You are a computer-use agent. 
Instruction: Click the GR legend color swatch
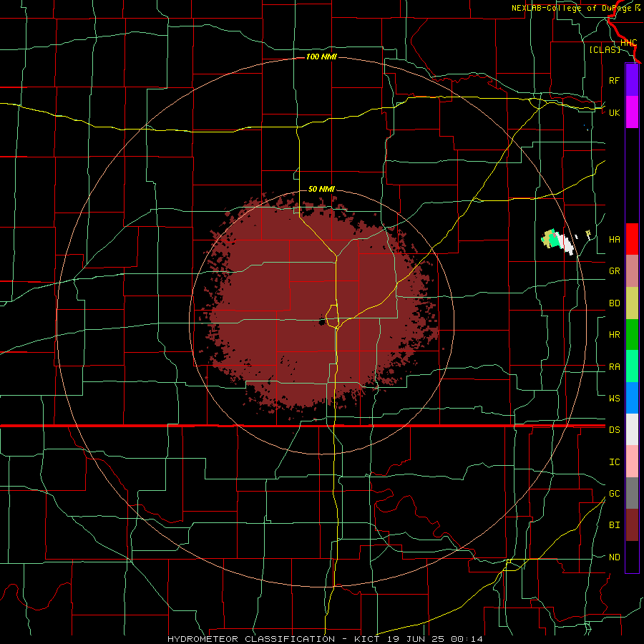632,271
